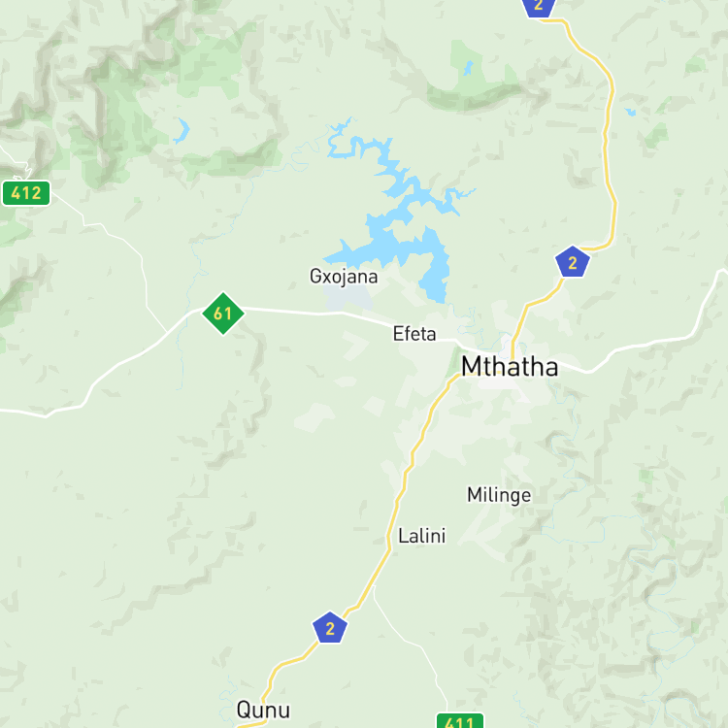Click the white road between shield 61 and Efeta

315,313
